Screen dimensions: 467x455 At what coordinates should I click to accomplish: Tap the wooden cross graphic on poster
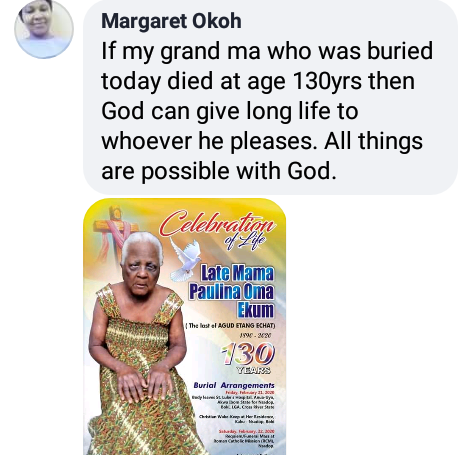click(115, 230)
